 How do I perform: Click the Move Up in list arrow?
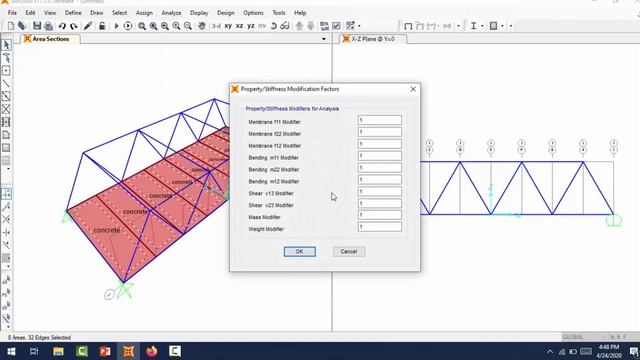[x=299, y=26]
